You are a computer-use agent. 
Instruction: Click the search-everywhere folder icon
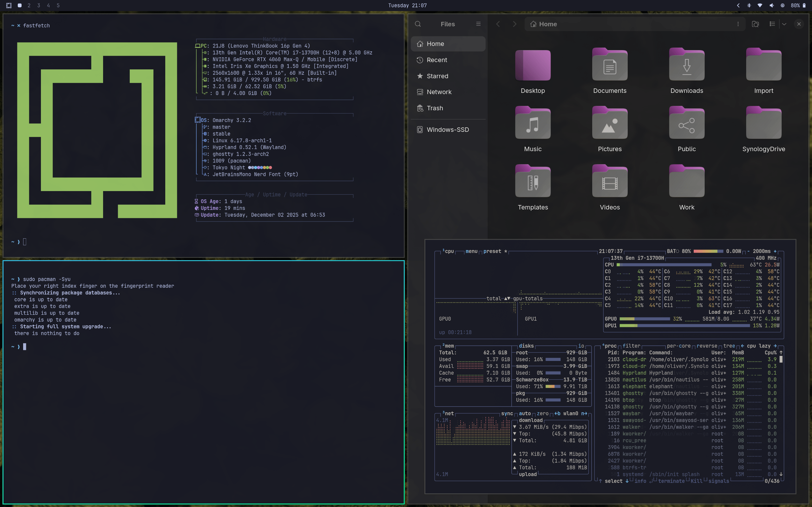tap(755, 24)
